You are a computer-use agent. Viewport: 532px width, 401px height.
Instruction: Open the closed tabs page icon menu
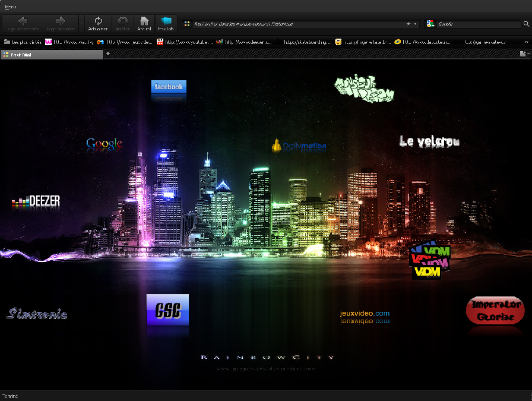pyautogui.click(x=524, y=54)
